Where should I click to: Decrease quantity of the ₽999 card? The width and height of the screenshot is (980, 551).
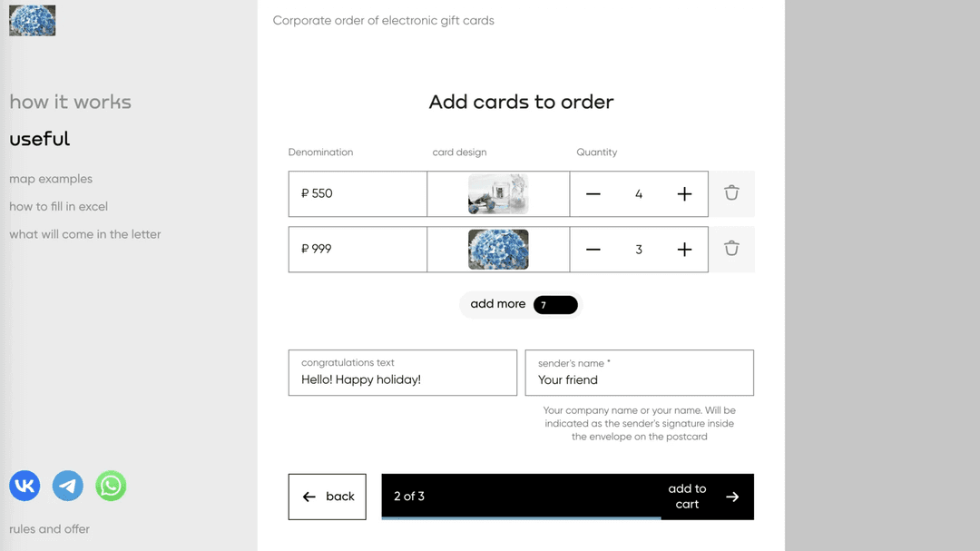593,249
